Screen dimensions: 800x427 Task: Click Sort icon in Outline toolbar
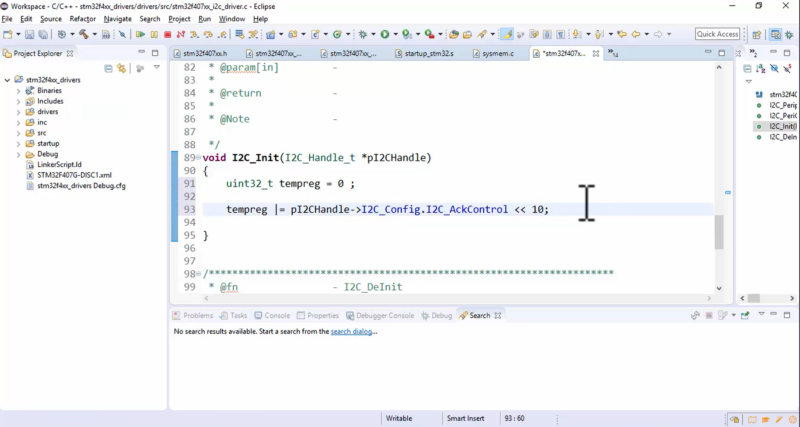pyautogui.click(x=761, y=68)
